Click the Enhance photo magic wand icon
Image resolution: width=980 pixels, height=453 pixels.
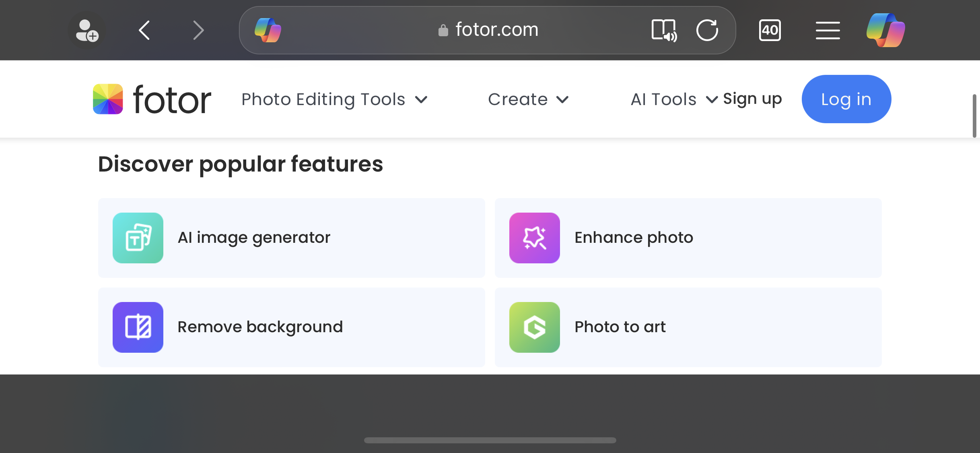(x=535, y=238)
